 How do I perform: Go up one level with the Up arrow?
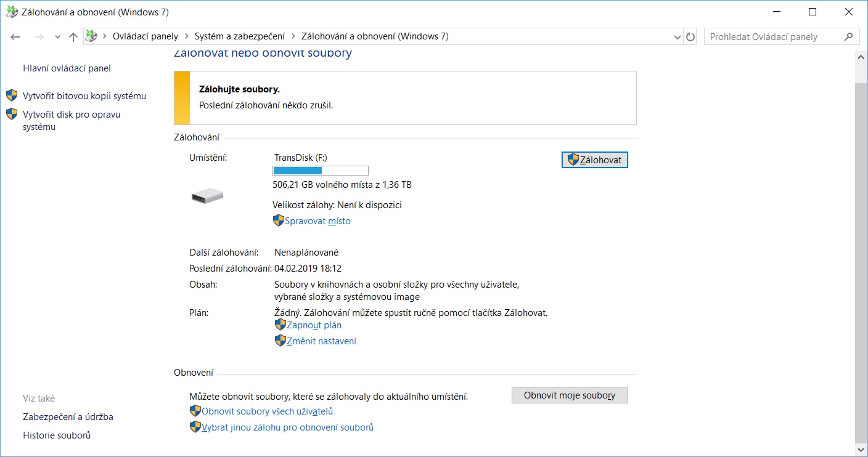tap(73, 37)
